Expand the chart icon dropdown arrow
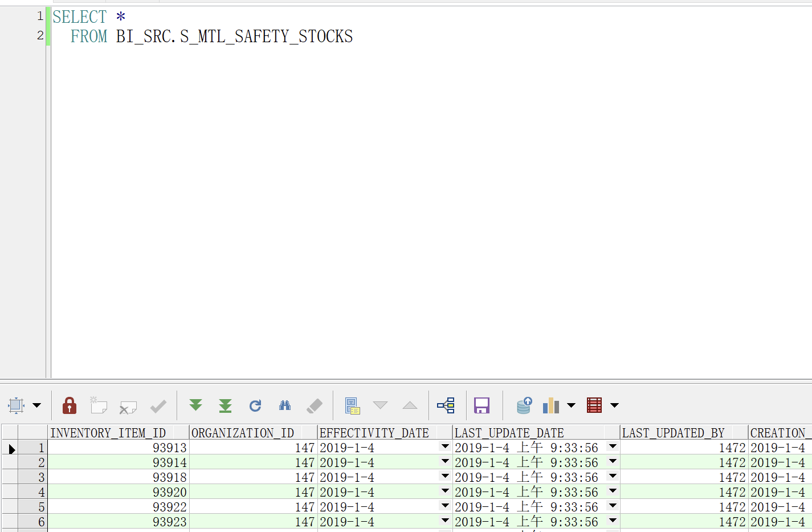The width and height of the screenshot is (812, 532). [571, 405]
